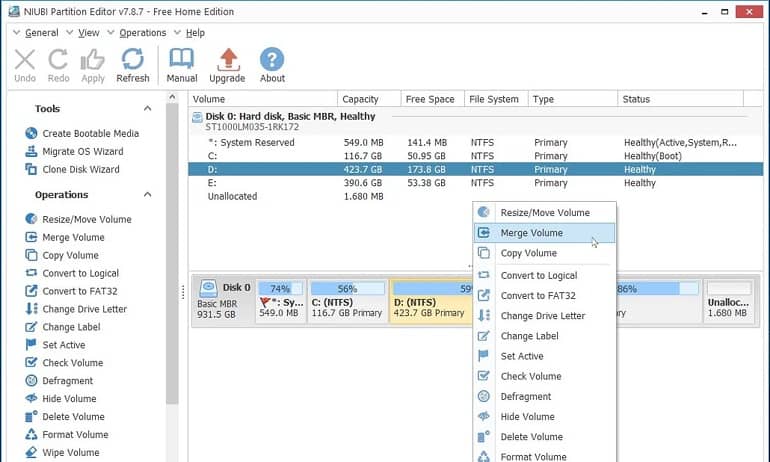Select Resize/Move Volume in context menu
Viewport: 770px width, 462px height.
pos(545,213)
